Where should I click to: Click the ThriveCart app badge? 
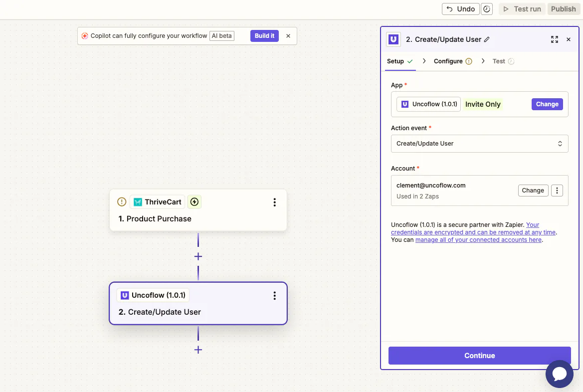157,202
